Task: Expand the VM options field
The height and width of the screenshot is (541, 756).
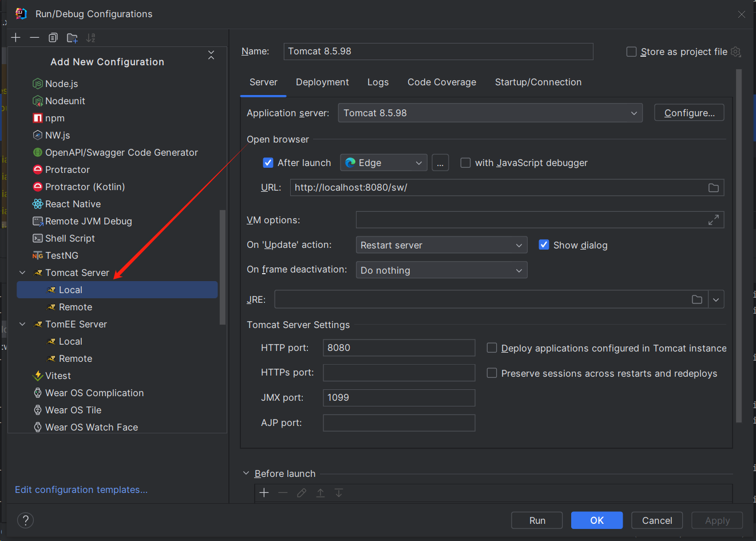Action: click(714, 220)
